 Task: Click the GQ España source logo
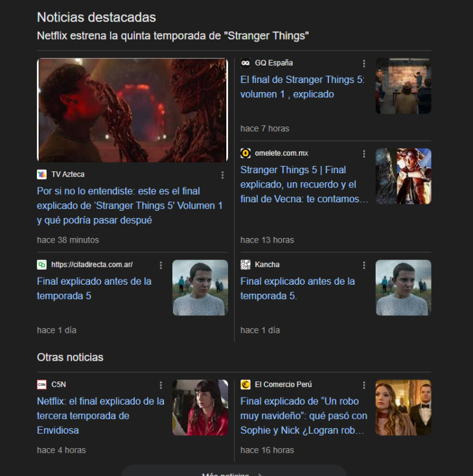[x=246, y=63]
